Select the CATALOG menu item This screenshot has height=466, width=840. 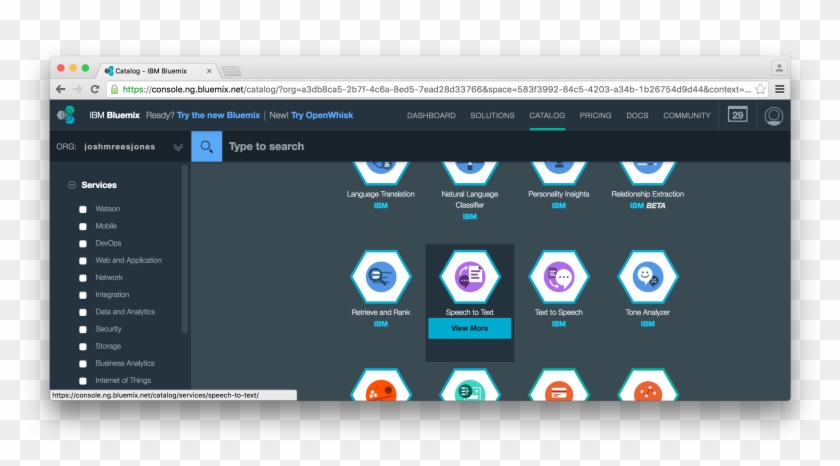(547, 115)
